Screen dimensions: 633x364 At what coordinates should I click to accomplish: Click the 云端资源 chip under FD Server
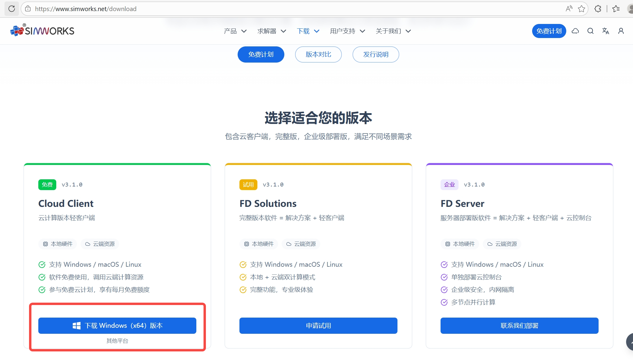pyautogui.click(x=502, y=244)
